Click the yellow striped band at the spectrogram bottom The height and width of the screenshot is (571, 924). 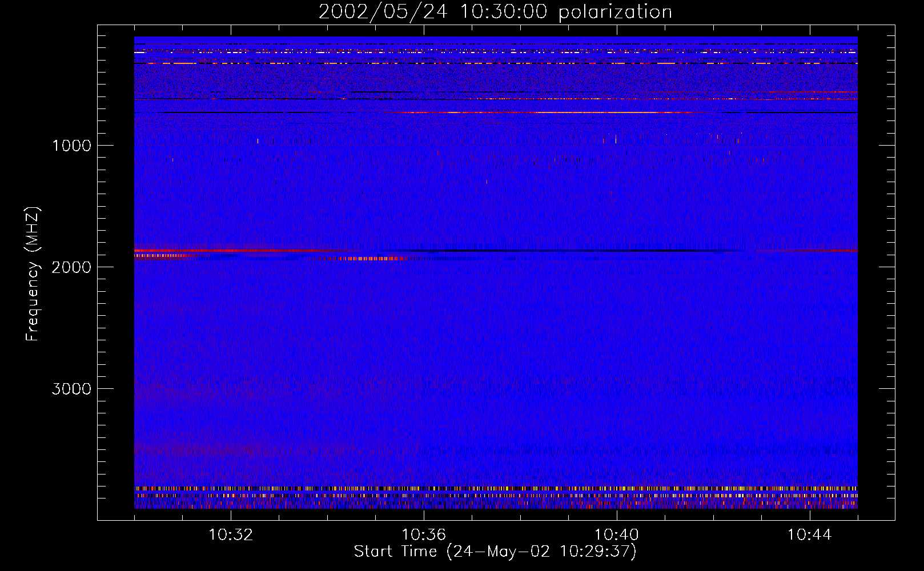(496, 489)
